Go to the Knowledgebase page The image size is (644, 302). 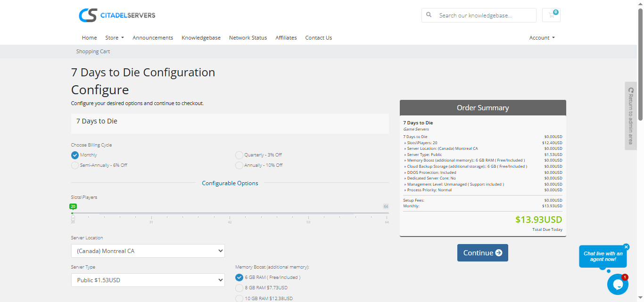(201, 38)
